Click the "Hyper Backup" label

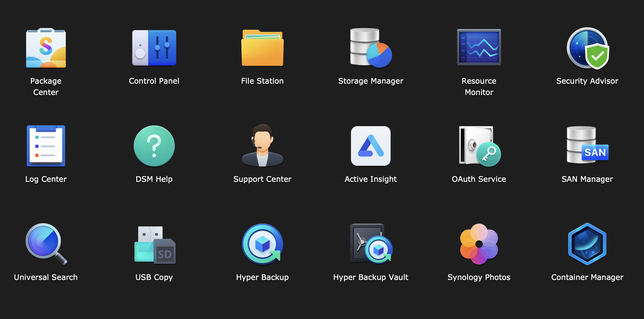(263, 277)
